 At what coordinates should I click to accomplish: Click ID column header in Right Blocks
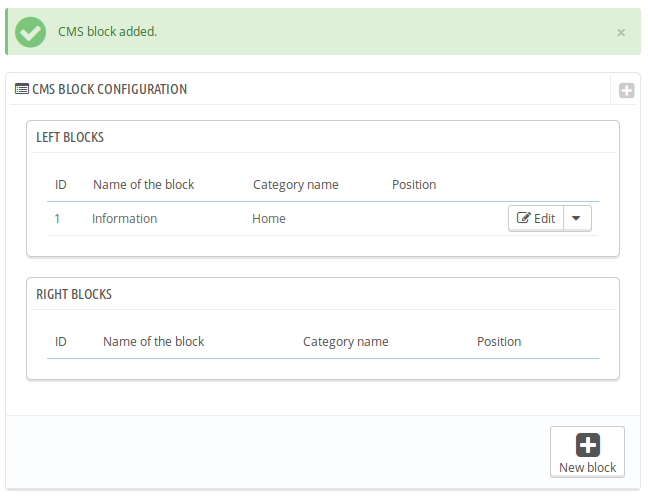(61, 341)
